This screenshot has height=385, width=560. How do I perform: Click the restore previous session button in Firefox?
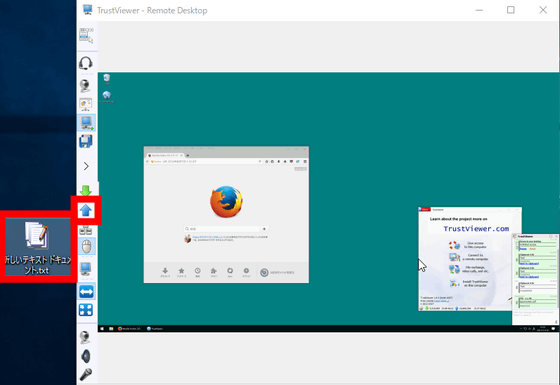pyautogui.click(x=278, y=272)
